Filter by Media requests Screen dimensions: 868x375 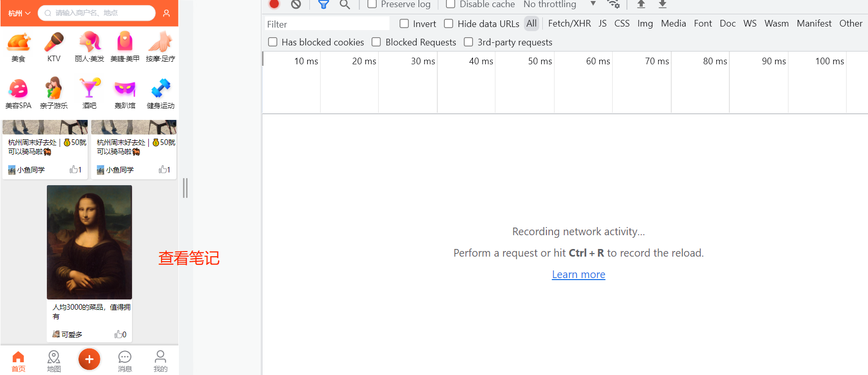coord(673,23)
